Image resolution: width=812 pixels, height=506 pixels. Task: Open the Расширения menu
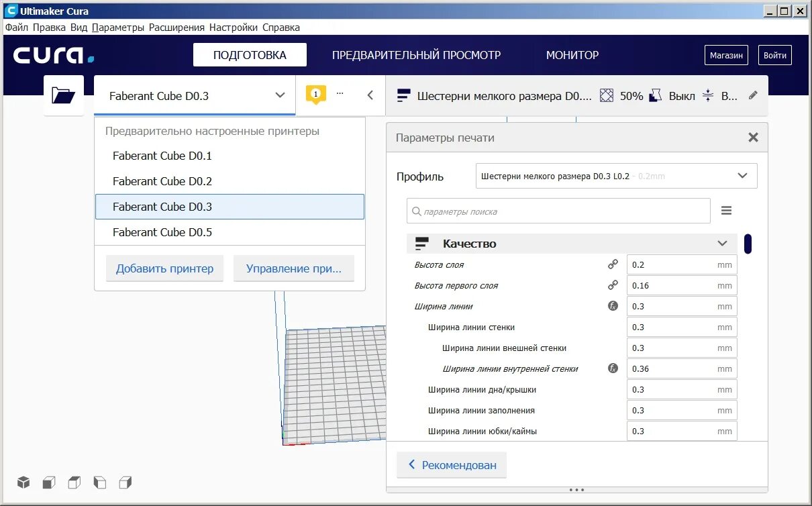[x=176, y=28]
